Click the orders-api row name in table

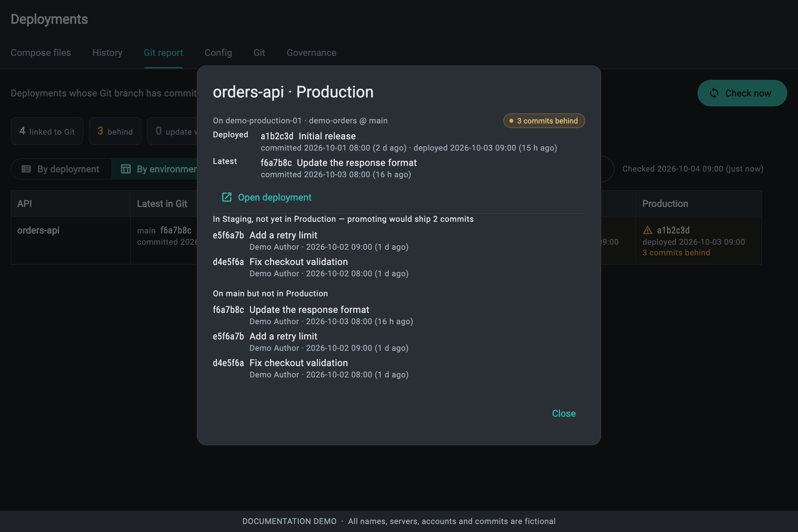pos(38,230)
